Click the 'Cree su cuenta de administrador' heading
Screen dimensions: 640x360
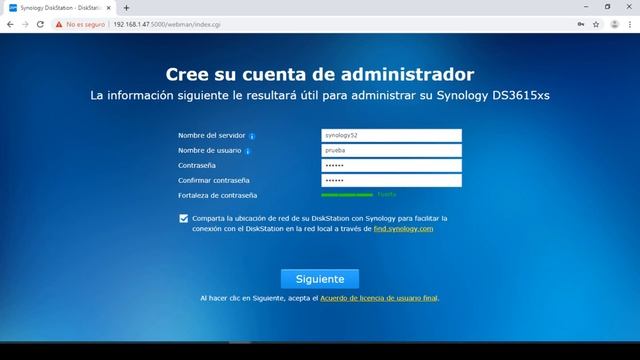coord(320,74)
